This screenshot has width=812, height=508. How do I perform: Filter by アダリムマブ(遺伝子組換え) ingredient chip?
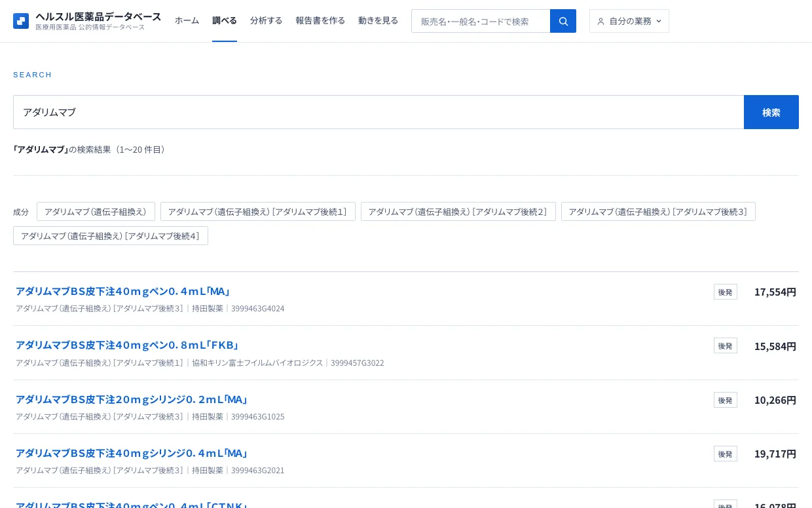coord(96,211)
